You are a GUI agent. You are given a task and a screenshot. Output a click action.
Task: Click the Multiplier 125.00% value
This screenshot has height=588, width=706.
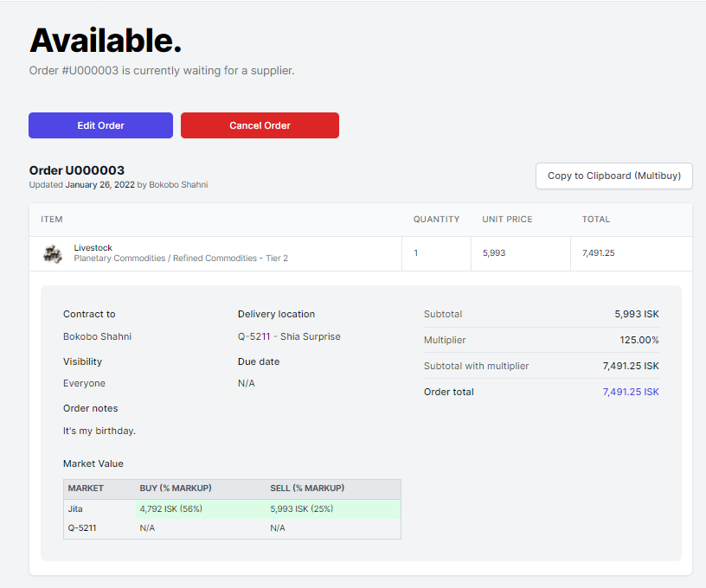click(639, 340)
